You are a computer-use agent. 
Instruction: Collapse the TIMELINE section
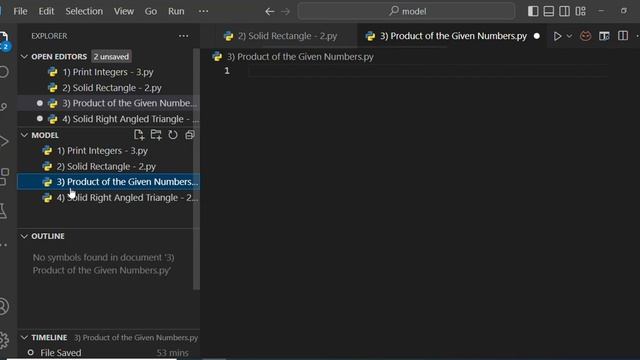24,338
